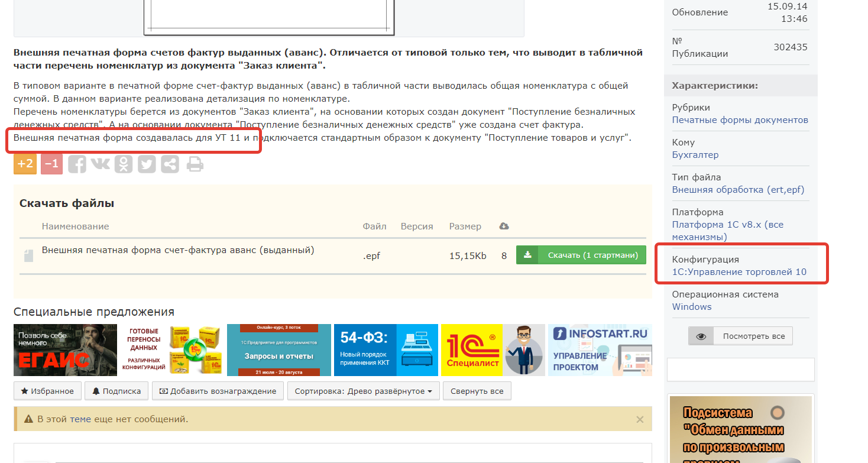Click the .epf file extension cell
The image size is (868, 463).
(373, 256)
